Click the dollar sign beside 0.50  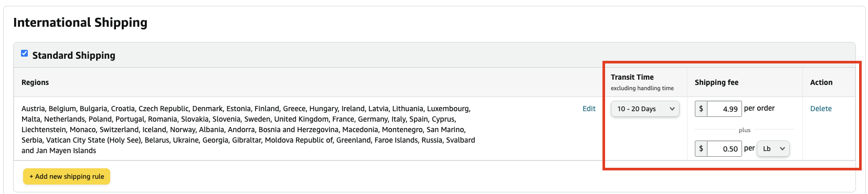pos(701,148)
